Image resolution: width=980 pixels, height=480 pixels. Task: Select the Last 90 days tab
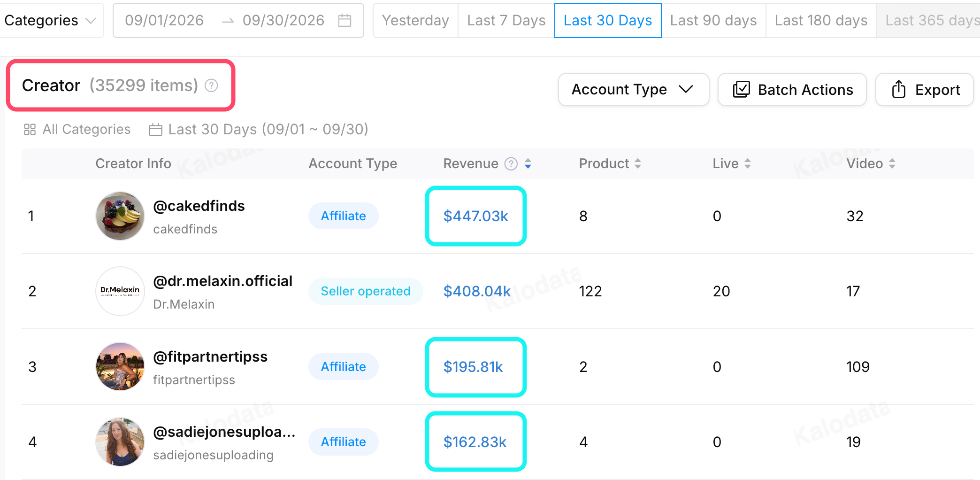pos(713,20)
